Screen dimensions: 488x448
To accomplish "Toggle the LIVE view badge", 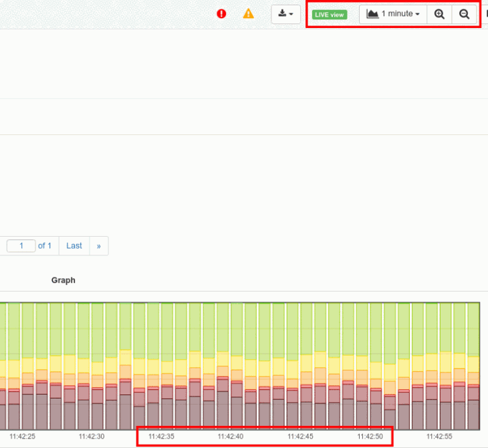I will click(330, 15).
